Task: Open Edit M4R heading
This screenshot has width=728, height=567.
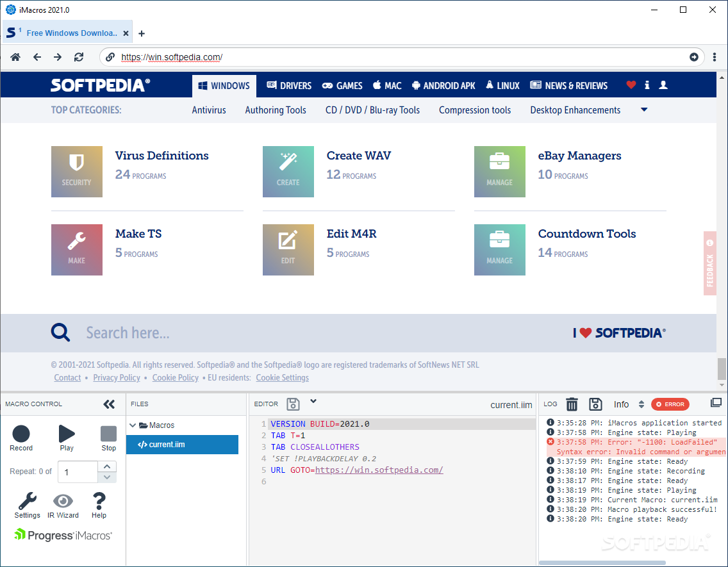Action: (351, 233)
